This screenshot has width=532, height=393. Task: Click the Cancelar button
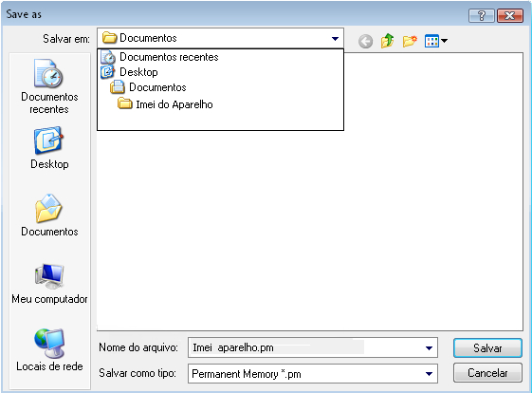487,373
